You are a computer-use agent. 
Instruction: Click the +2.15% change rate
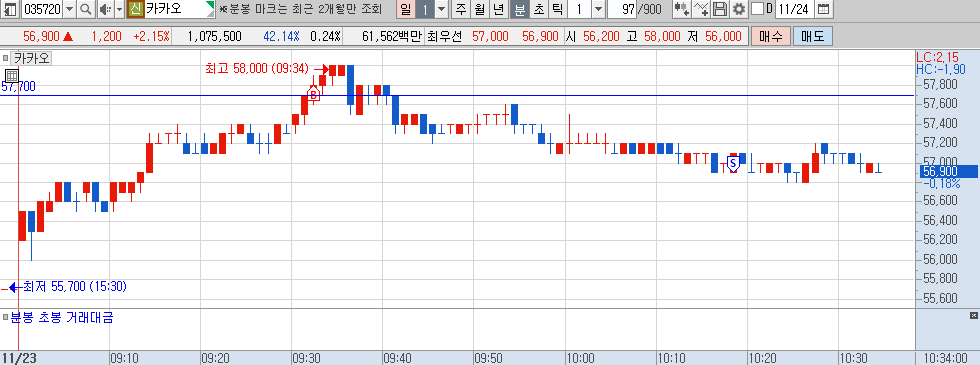(151, 36)
